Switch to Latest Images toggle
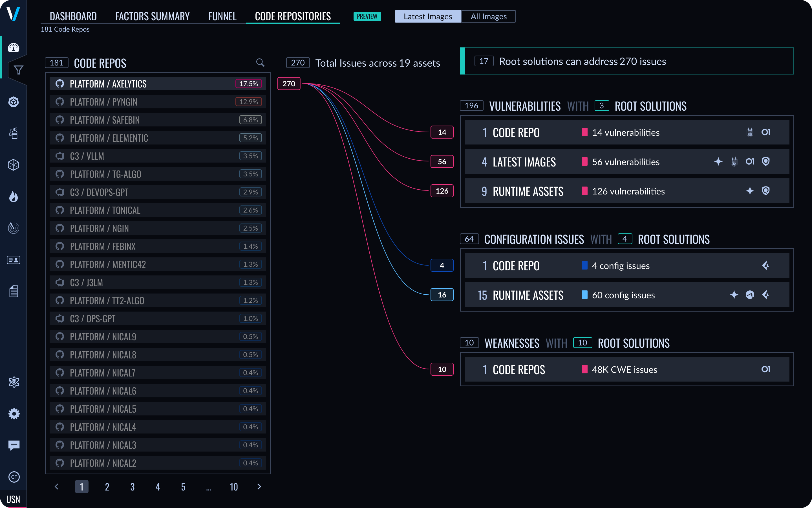The height and width of the screenshot is (508, 812). coord(428,16)
